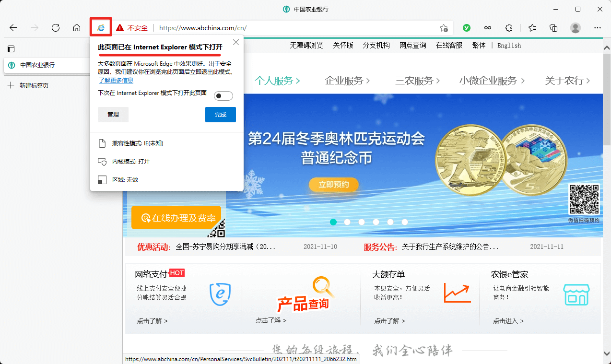Expand the 个人服务 navigation menu
611x364 pixels.
pyautogui.click(x=277, y=81)
